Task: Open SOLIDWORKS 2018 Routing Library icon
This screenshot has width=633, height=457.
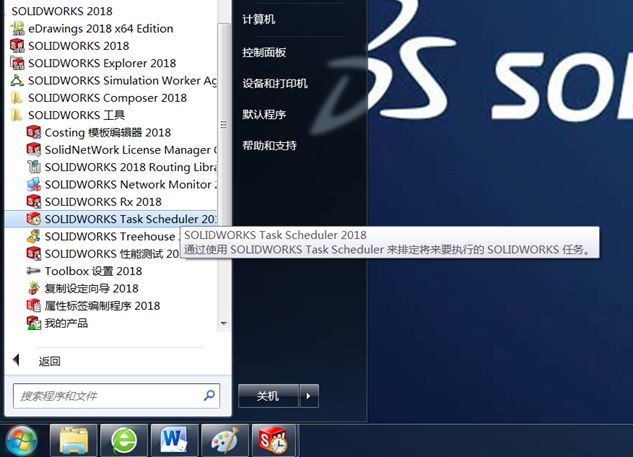Action: point(34,167)
